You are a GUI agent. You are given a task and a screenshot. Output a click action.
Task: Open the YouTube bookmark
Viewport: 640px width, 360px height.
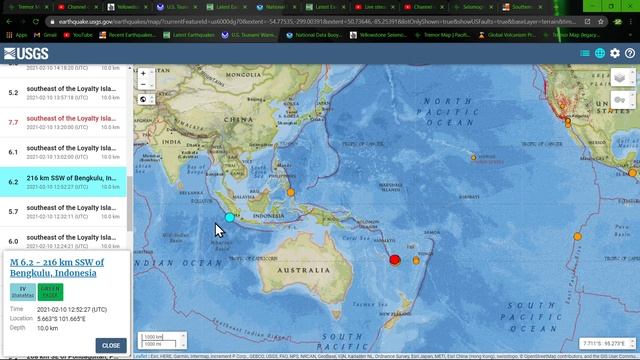coord(78,35)
